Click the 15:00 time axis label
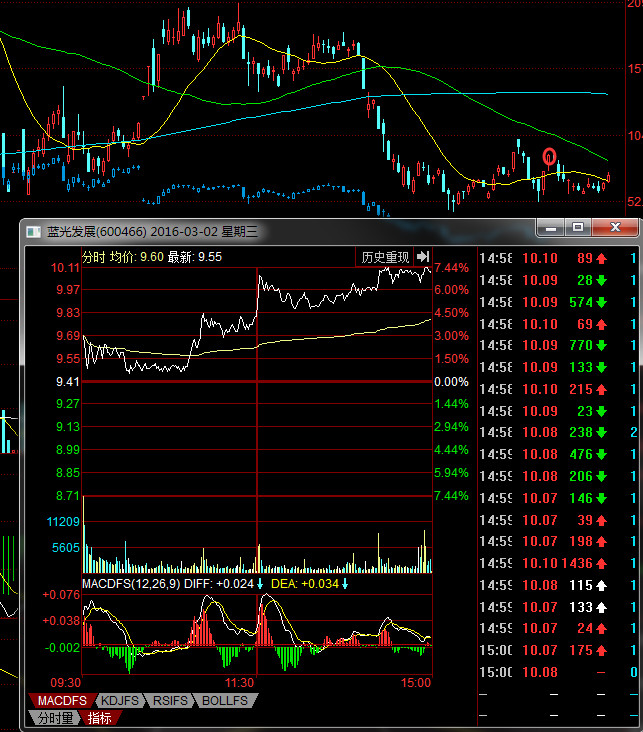Screen dimensions: 643x732 (x=416, y=683)
